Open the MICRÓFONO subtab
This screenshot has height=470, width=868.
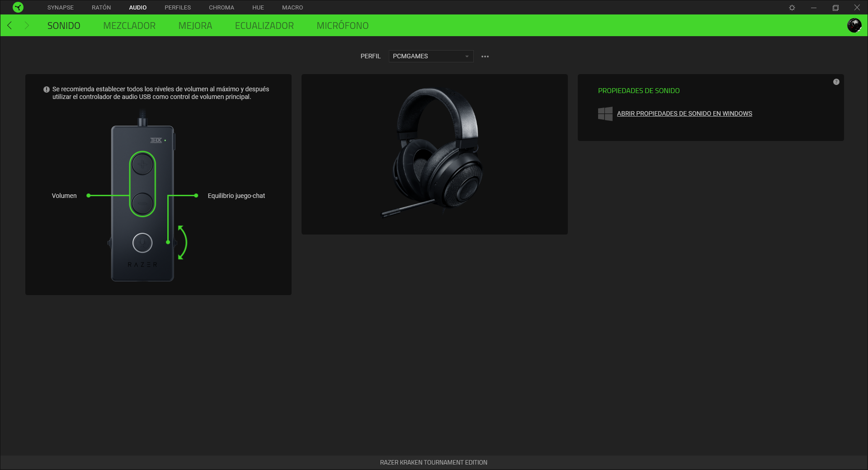pos(343,26)
